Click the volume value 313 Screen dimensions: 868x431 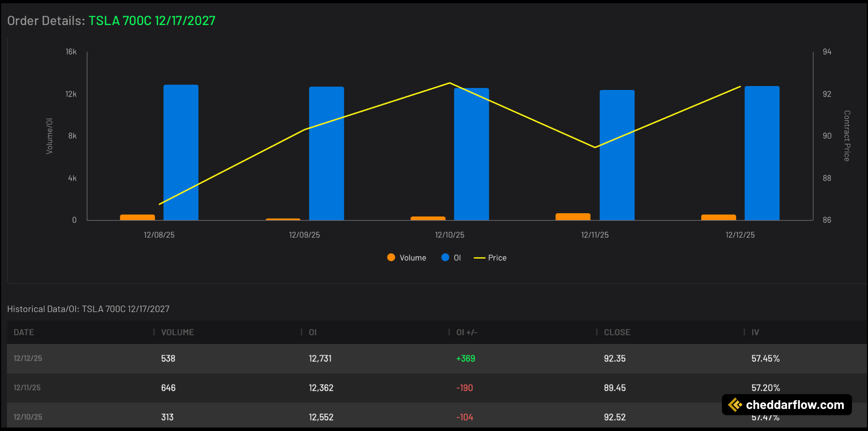click(x=167, y=417)
